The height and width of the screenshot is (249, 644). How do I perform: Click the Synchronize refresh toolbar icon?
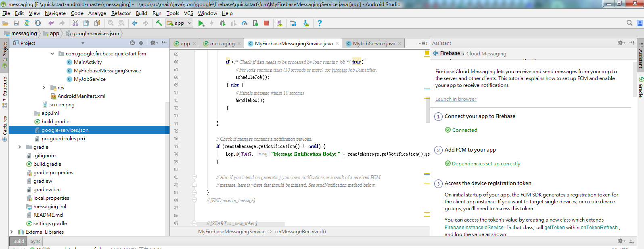38,23
